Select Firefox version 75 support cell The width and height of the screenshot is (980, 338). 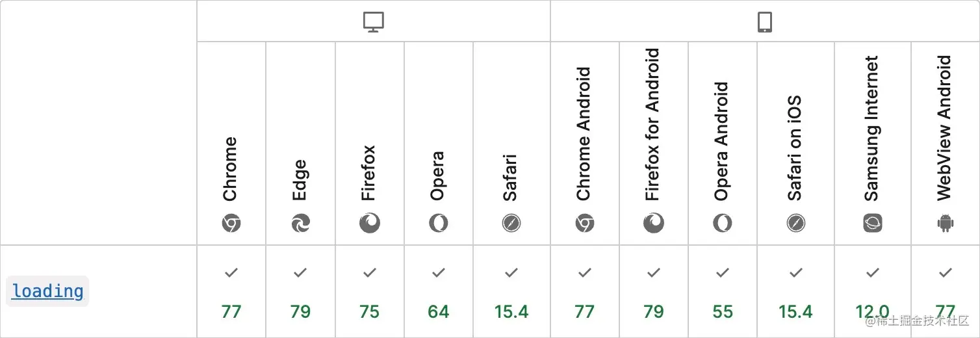369,291
